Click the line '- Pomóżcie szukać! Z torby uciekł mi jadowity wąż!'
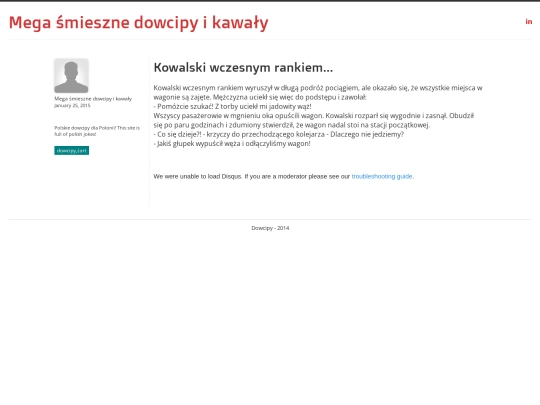The height and width of the screenshot is (405, 540). (232, 106)
